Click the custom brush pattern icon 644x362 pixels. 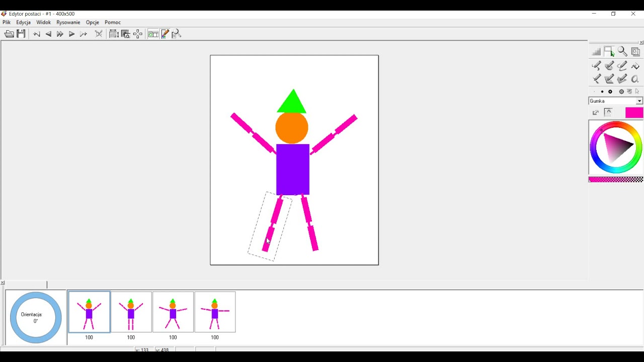click(x=629, y=92)
